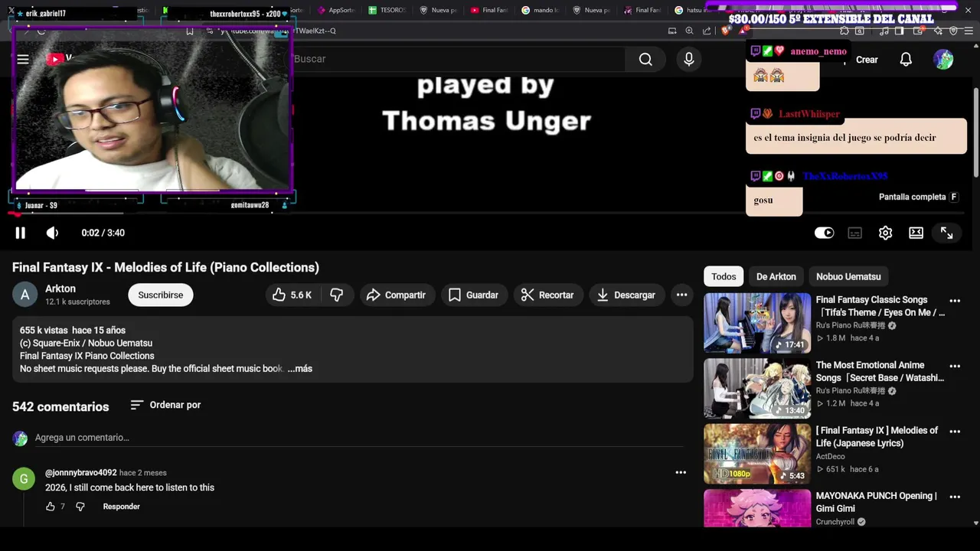This screenshot has width=980, height=551.
Task: Toggle the browser sidebar panel icon
Action: click(x=899, y=31)
